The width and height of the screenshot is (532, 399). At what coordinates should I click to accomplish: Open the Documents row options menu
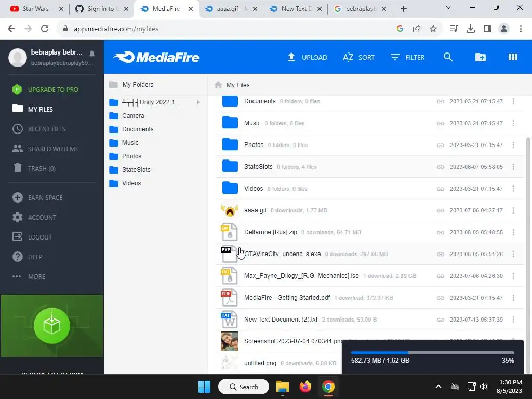(513, 101)
